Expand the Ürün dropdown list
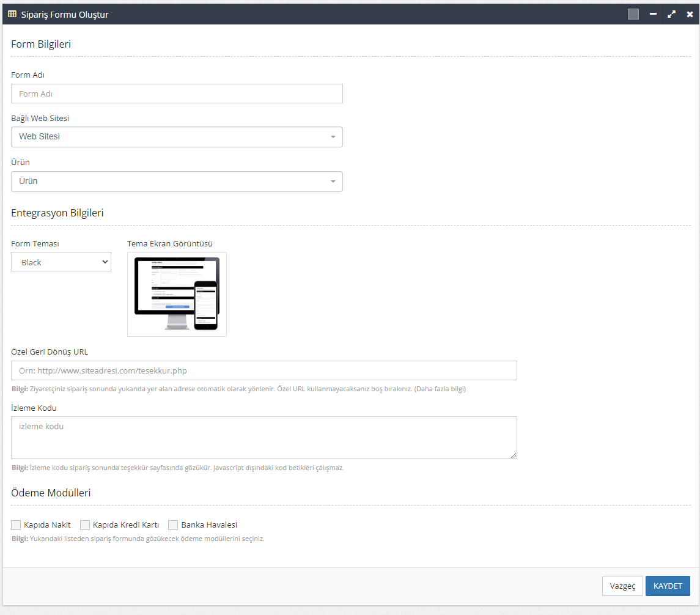 177,182
